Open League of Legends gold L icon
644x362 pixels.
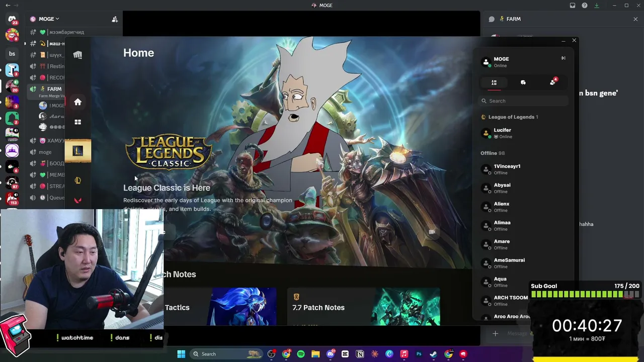click(x=77, y=180)
